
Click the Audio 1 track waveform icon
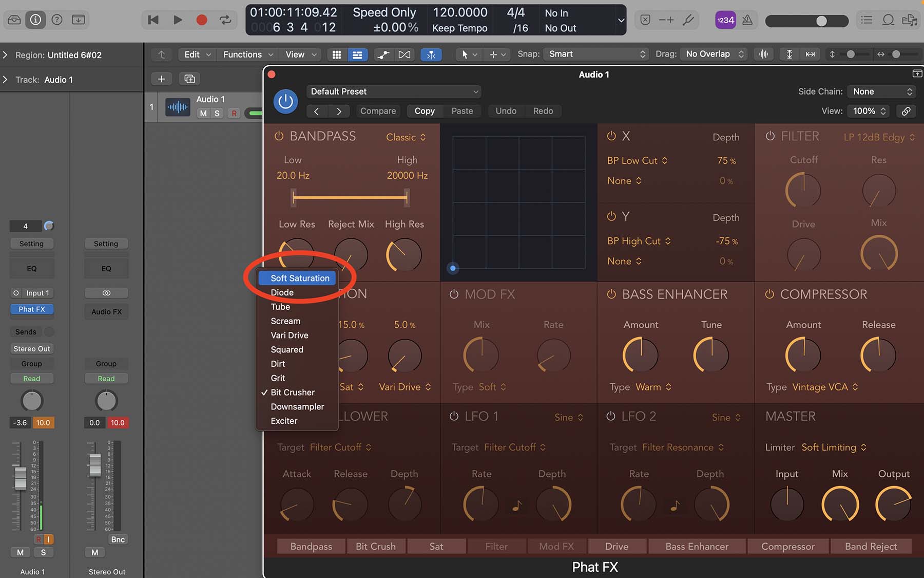pos(178,107)
